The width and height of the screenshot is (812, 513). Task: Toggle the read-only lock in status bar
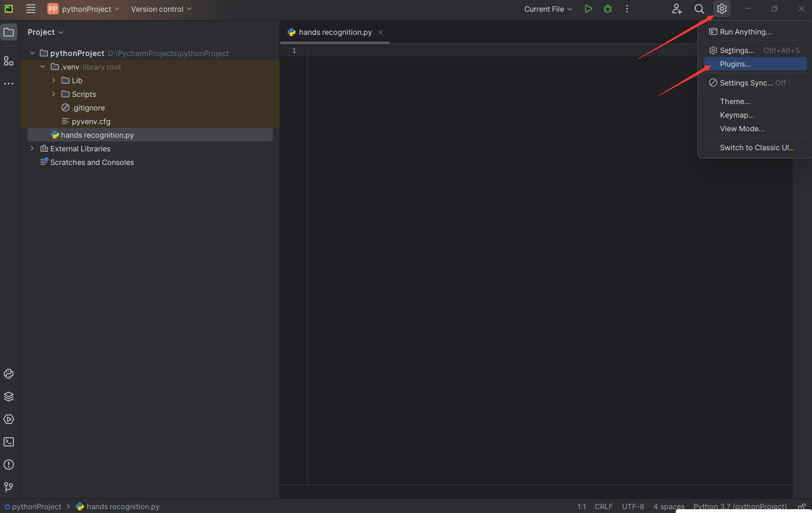click(x=801, y=507)
